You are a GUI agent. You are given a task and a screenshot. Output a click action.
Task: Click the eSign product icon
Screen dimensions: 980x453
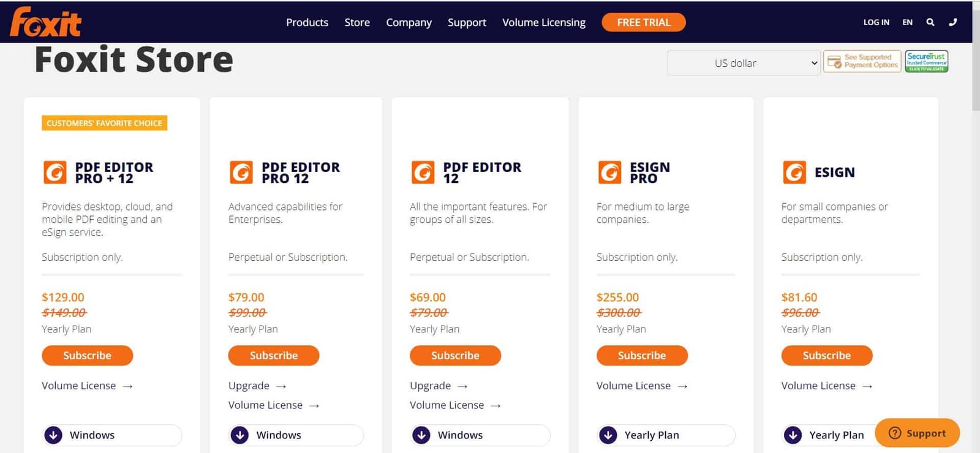click(x=794, y=172)
